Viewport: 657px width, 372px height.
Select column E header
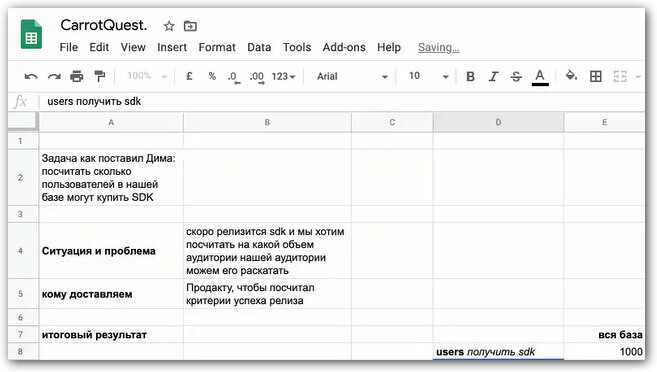click(x=604, y=122)
